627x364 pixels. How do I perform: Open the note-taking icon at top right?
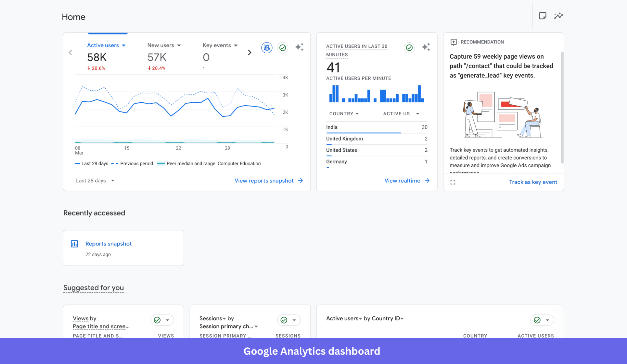[543, 15]
